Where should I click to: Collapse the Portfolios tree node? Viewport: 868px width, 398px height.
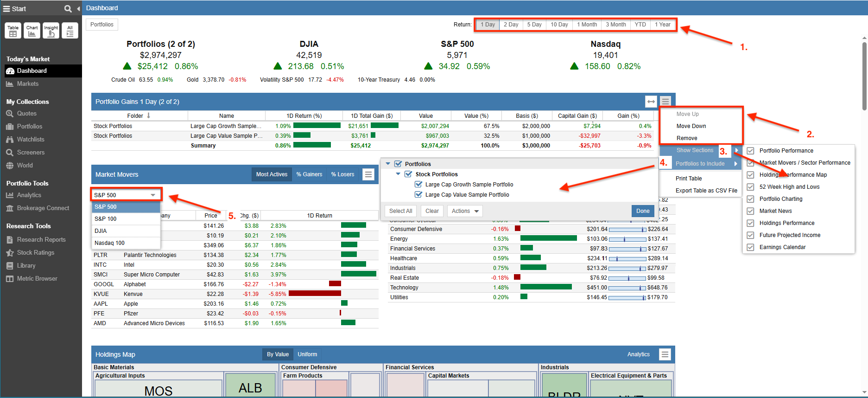click(x=388, y=164)
